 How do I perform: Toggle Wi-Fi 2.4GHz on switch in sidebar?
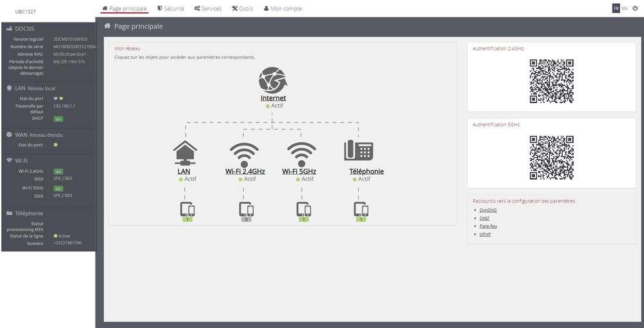[58, 171]
